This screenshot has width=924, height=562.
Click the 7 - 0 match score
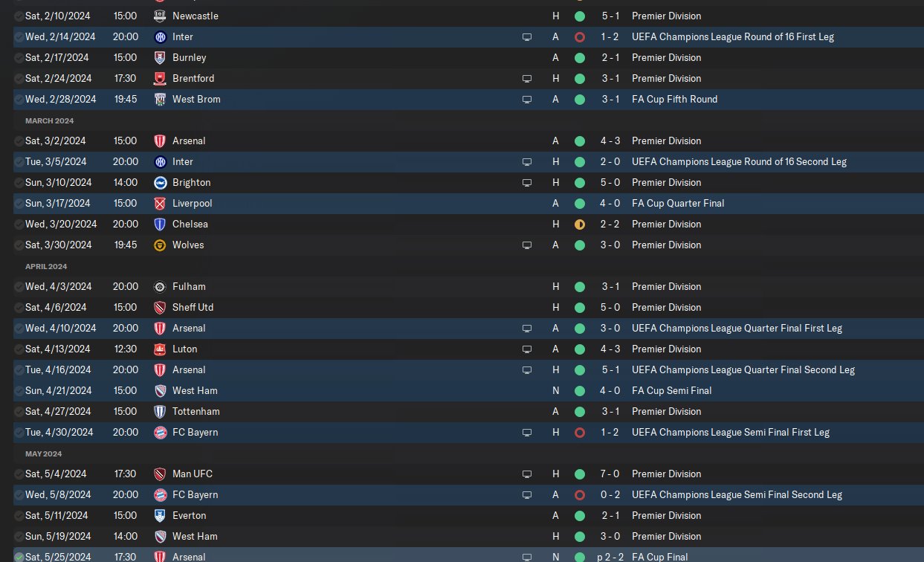point(610,474)
